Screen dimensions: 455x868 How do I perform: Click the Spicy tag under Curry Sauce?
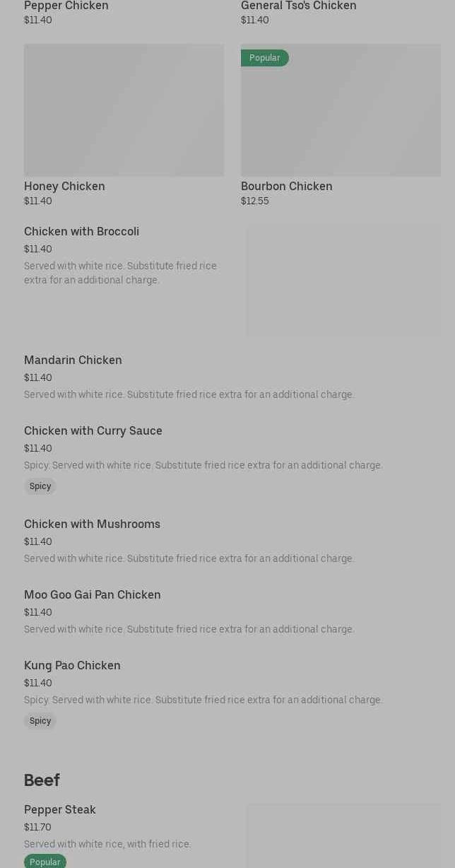click(x=40, y=486)
